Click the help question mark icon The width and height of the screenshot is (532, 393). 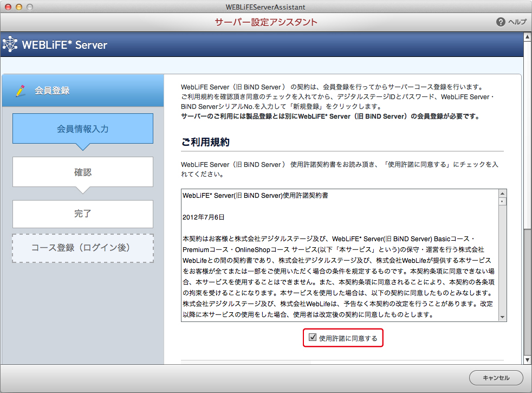[501, 22]
